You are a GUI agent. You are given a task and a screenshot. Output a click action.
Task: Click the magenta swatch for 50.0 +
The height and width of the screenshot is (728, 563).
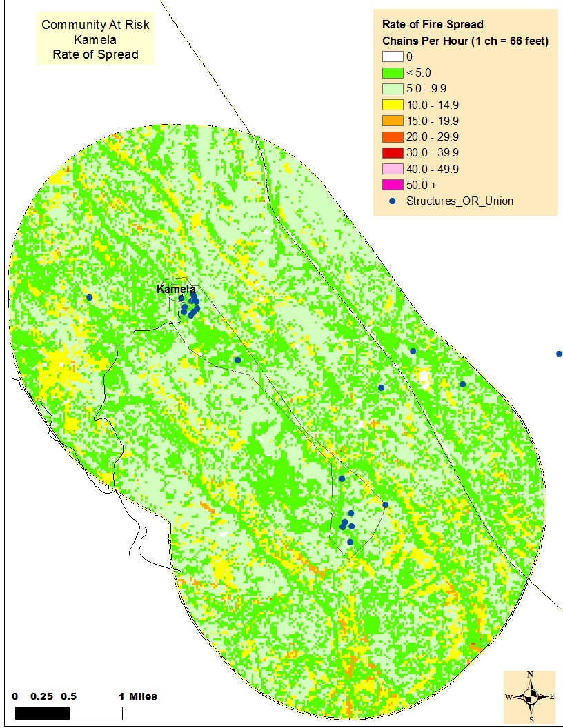click(x=393, y=185)
